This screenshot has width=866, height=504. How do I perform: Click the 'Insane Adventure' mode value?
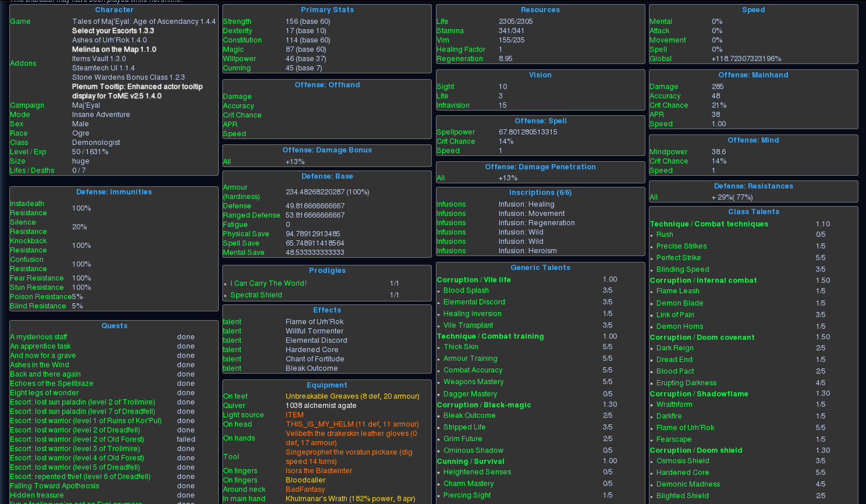pyautogui.click(x=101, y=115)
